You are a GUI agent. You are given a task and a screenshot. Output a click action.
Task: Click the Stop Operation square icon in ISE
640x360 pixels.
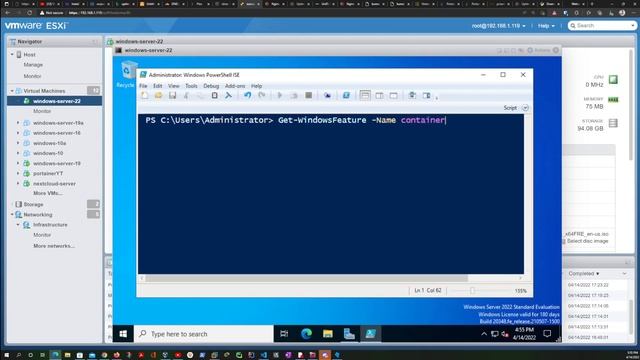(309, 96)
